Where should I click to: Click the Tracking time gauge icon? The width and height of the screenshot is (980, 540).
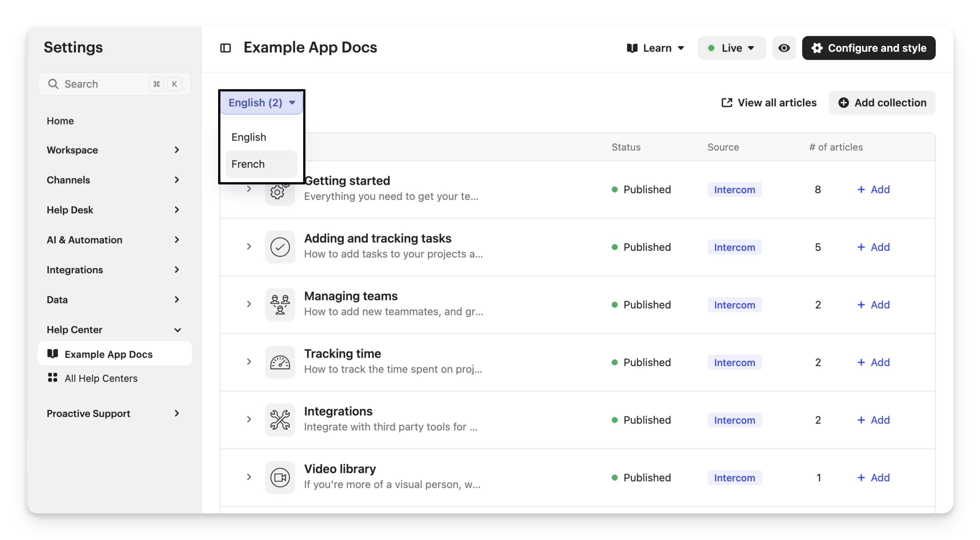pyautogui.click(x=280, y=362)
